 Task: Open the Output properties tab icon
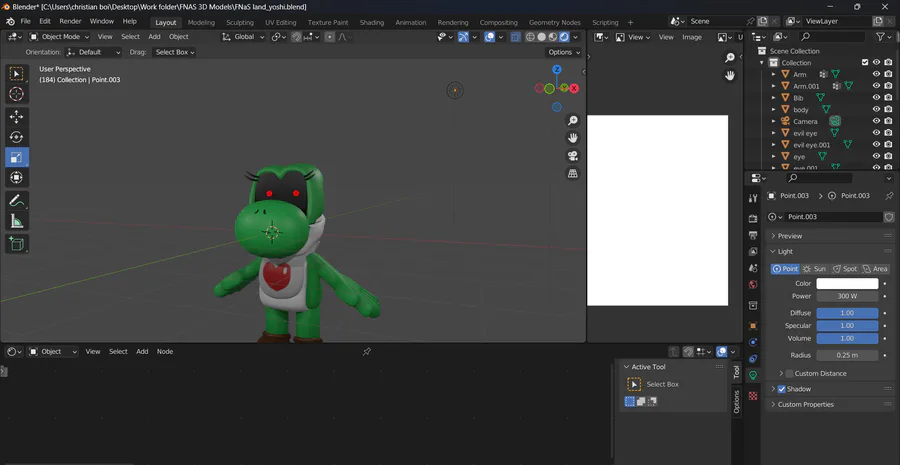pyautogui.click(x=753, y=235)
